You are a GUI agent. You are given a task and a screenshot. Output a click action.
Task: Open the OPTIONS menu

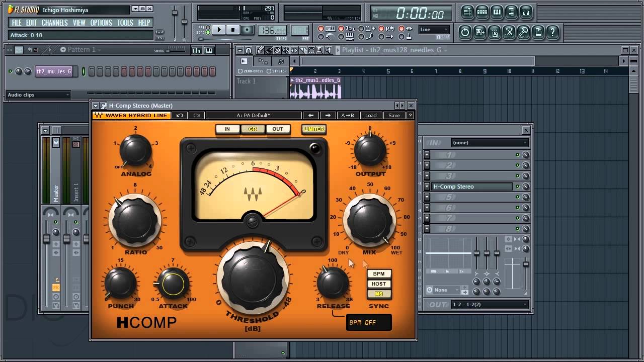click(x=101, y=23)
